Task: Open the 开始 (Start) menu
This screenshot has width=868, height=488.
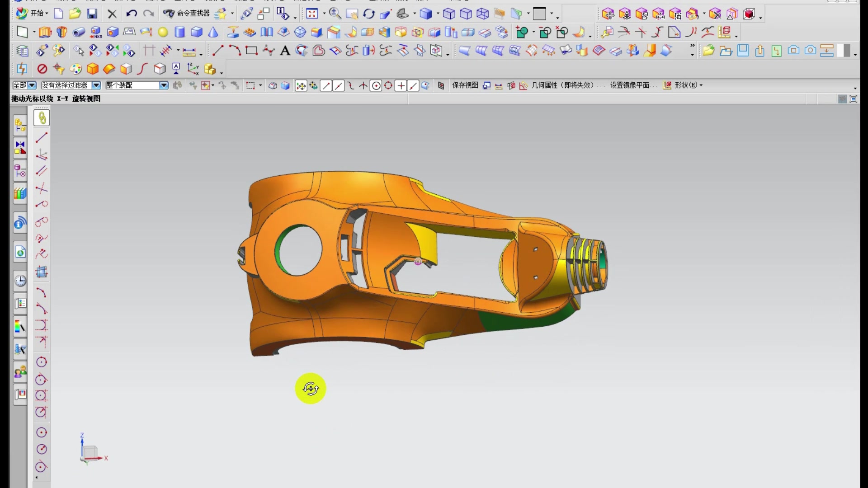Action: click(31, 14)
